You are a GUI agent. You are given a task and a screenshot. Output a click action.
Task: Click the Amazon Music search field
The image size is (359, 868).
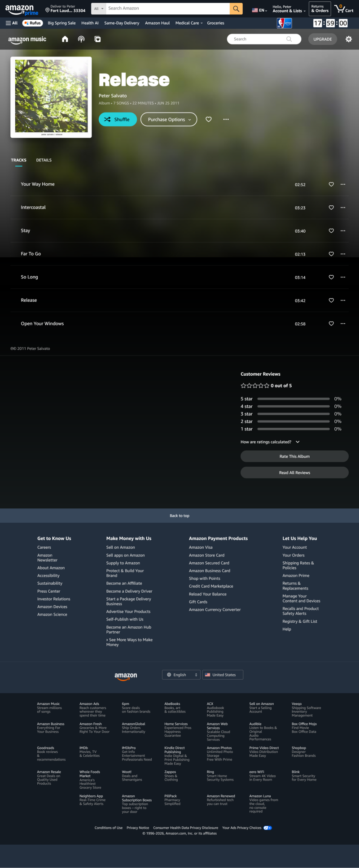pos(259,39)
